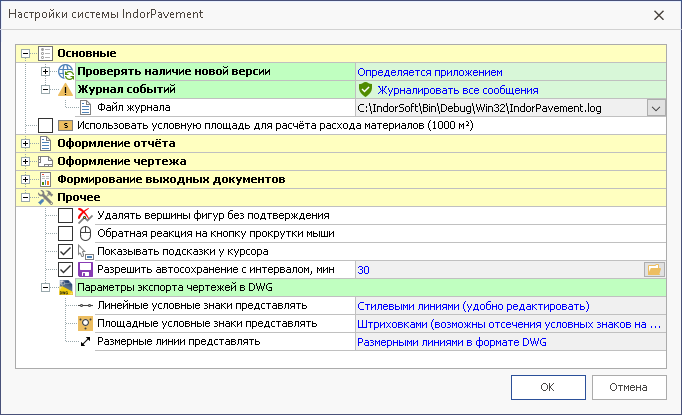The height and width of the screenshot is (415, 682).
Task: Click the checklist icon beside Основные
Action: click(45, 54)
